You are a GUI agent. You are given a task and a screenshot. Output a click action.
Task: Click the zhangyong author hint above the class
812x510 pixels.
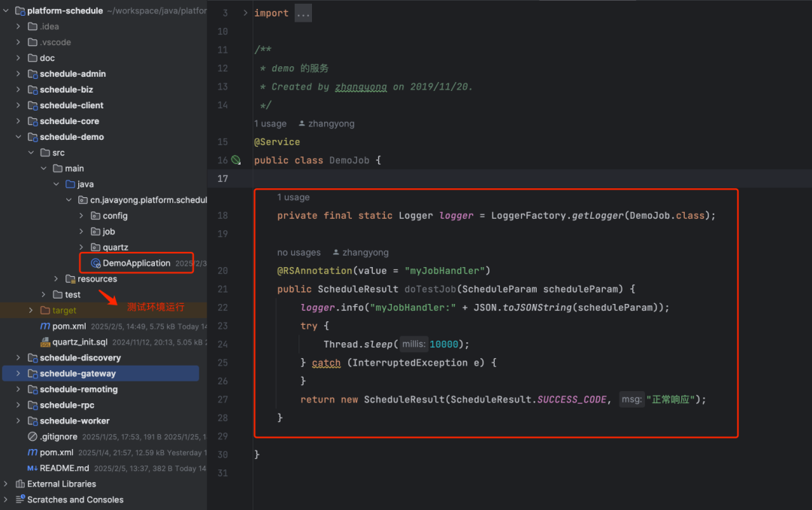pos(327,123)
